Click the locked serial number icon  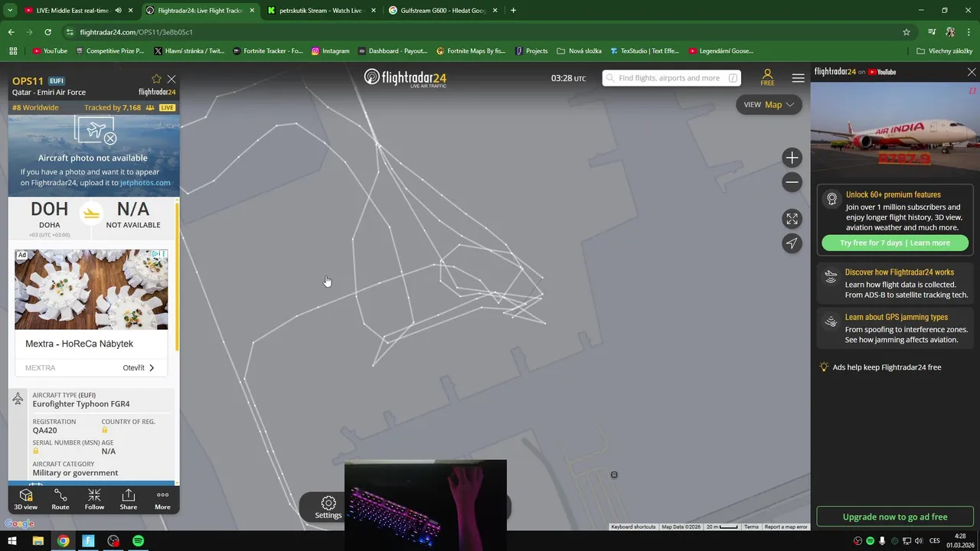coord(35,451)
